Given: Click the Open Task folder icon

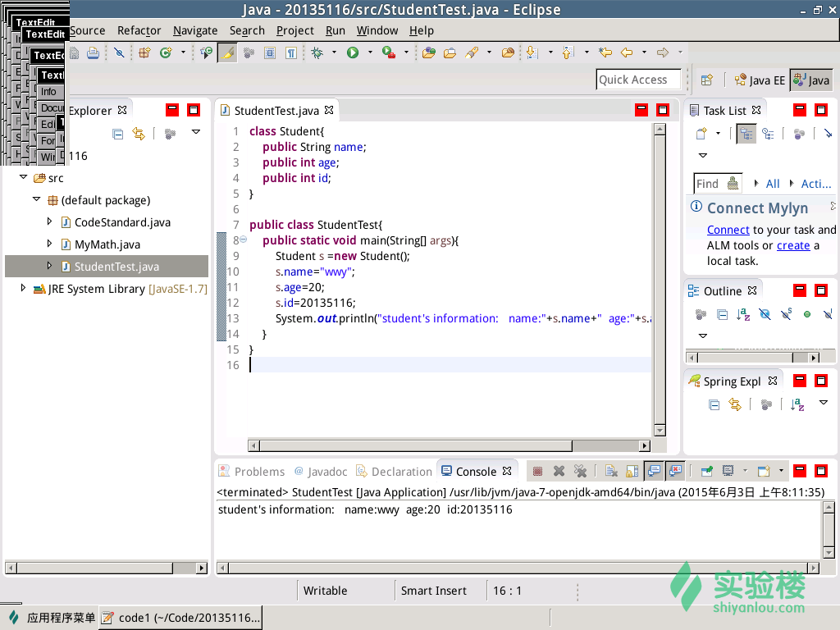Looking at the screenshot, I should [450, 52].
